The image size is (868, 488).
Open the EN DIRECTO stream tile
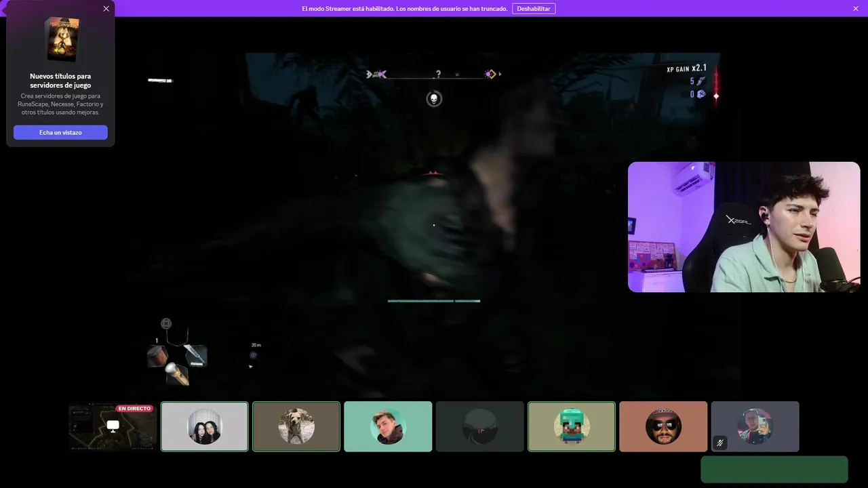pyautogui.click(x=113, y=426)
